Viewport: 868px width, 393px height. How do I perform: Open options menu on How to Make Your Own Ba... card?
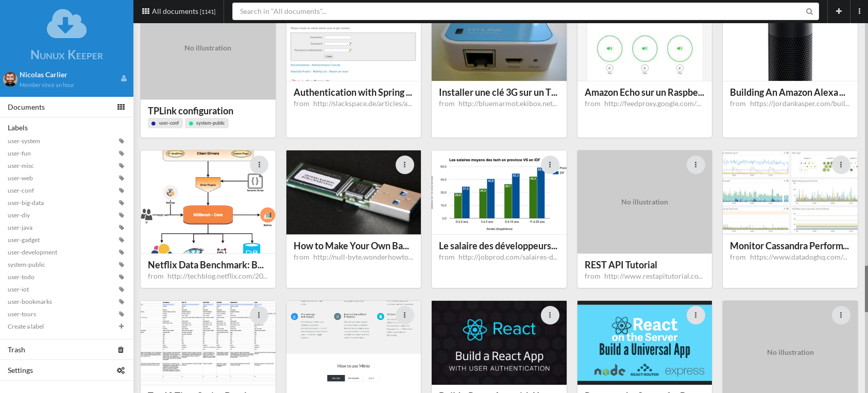coord(405,165)
